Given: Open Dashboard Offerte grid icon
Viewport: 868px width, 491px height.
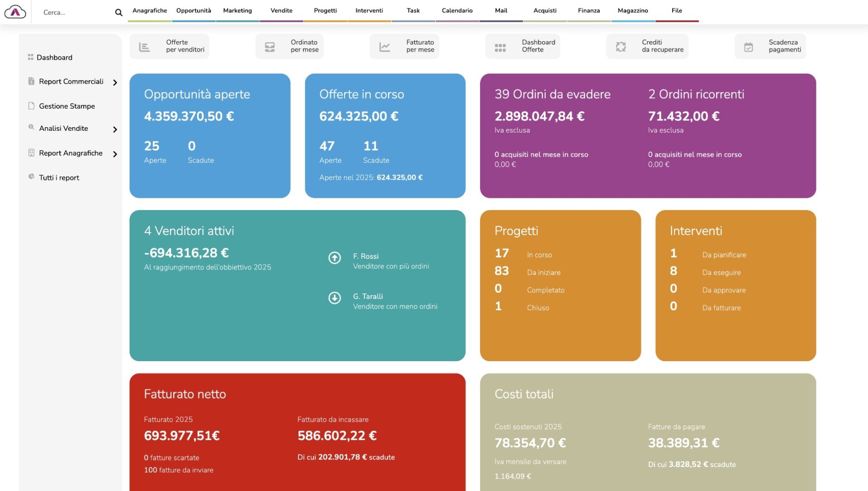Looking at the screenshot, I should (500, 47).
